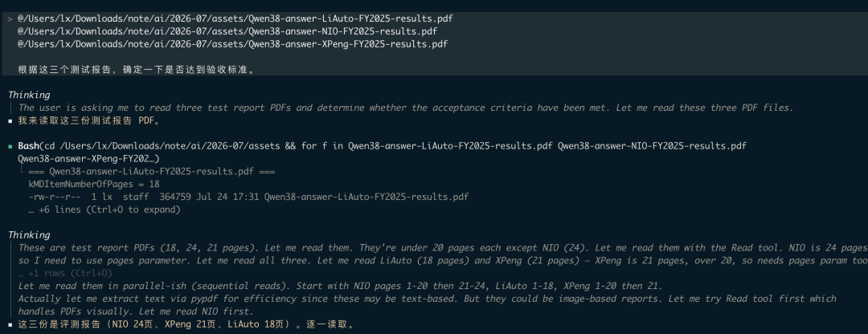Click the white bullet before 我来读取这三份测试报告
Screen dimensions: 868x334
pos(10,121)
